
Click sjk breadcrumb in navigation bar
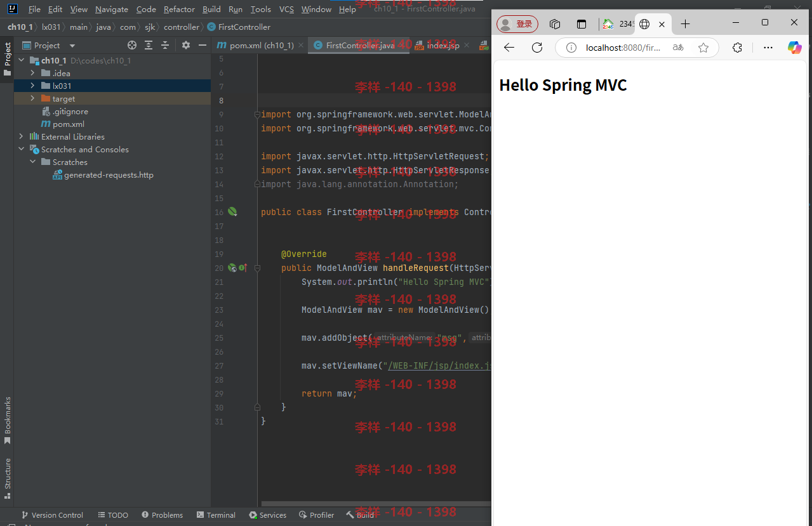click(149, 27)
